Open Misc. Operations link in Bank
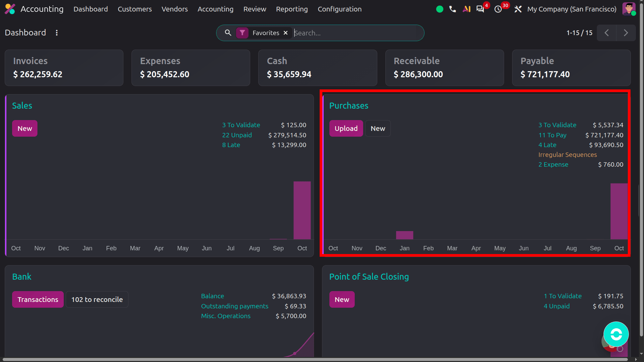644x362 pixels. click(226, 316)
